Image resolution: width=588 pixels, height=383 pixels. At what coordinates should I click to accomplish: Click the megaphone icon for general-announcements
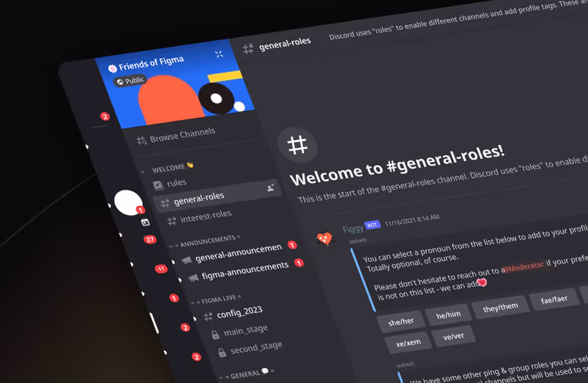[187, 260]
